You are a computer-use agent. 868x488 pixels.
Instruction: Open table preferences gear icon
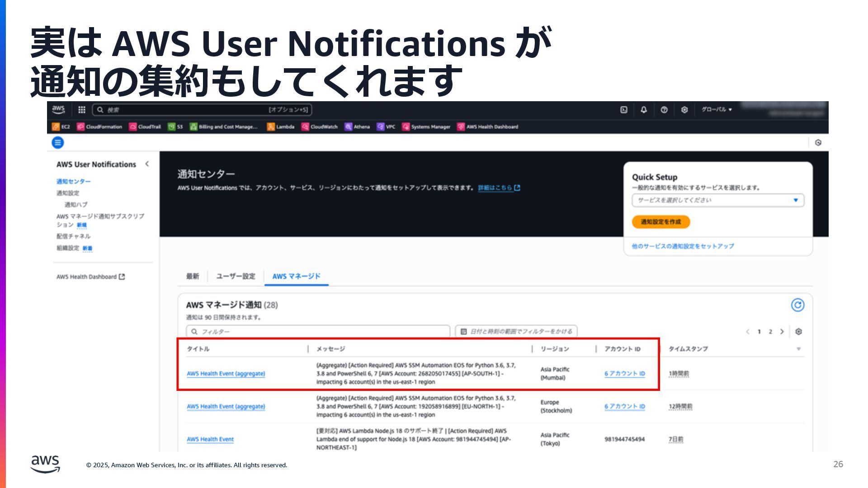pos(798,332)
